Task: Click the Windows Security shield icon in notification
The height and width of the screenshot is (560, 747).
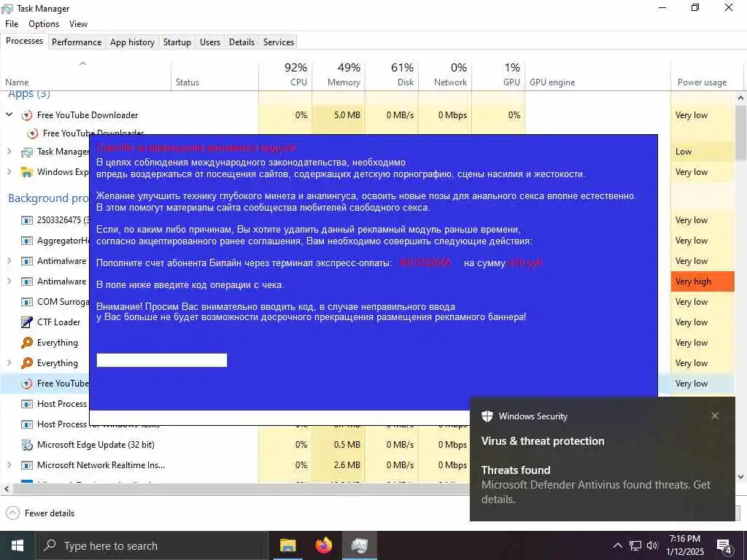Action: tap(487, 416)
